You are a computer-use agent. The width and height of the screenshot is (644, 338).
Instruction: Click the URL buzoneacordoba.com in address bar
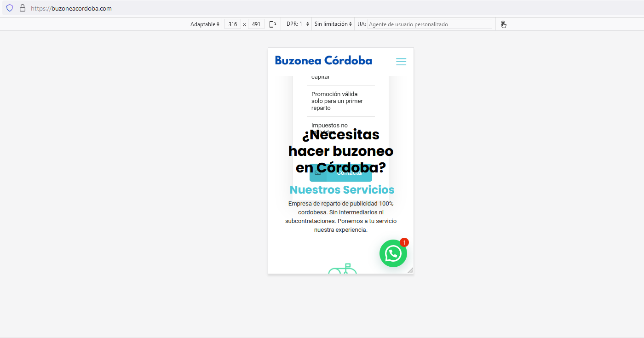point(71,8)
